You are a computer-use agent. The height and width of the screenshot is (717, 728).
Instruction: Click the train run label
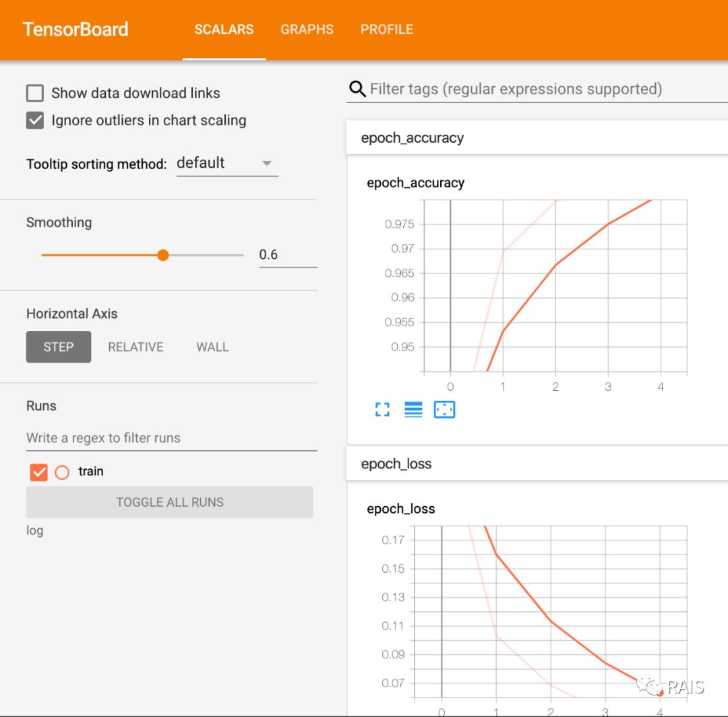[x=91, y=471]
